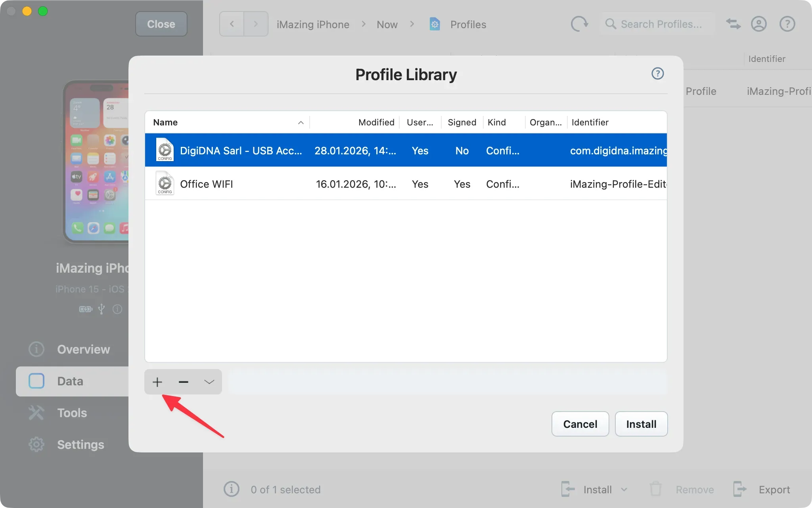The image size is (812, 508).
Task: Open the back navigation arrow dropdown
Action: 232,24
